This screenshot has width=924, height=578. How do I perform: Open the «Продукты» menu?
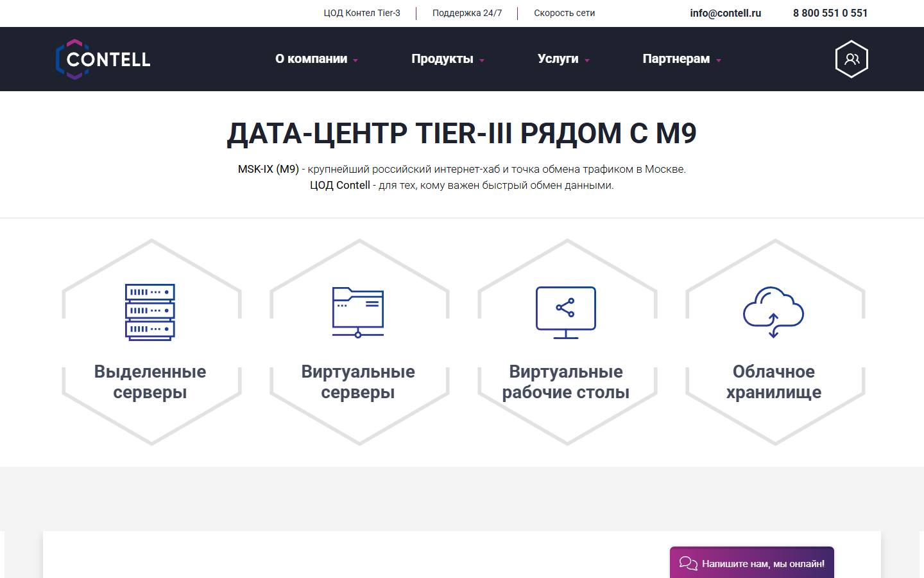(x=442, y=59)
